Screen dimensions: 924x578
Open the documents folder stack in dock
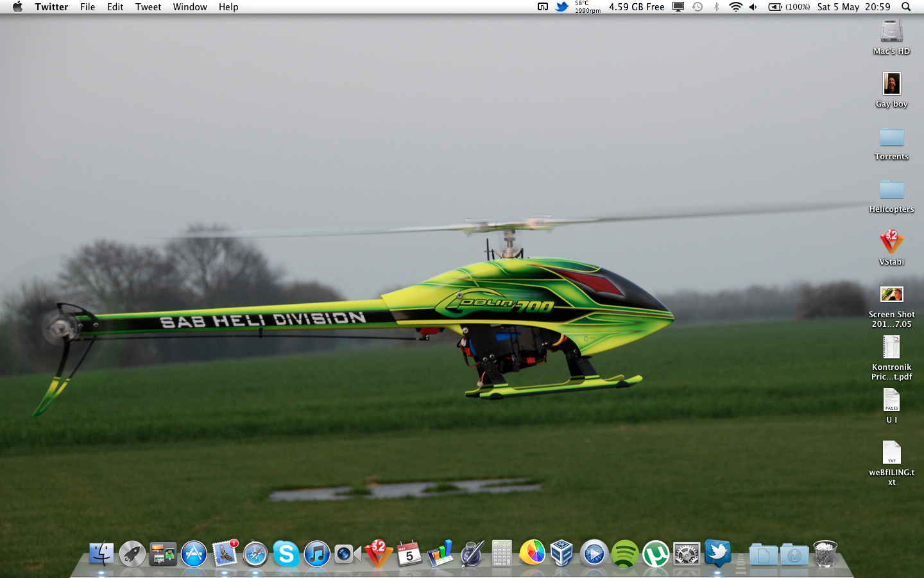point(763,554)
